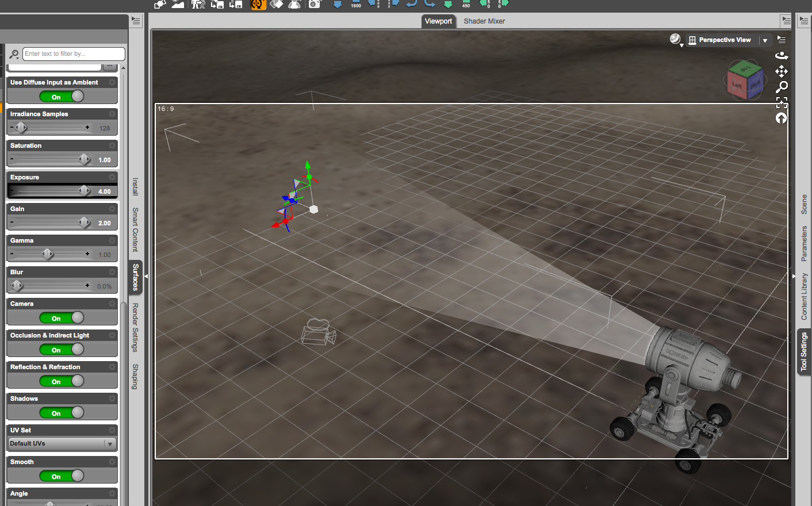This screenshot has height=506, width=812.
Task: Toggle Occlusion & Indirect Light switch
Action: tap(62, 350)
